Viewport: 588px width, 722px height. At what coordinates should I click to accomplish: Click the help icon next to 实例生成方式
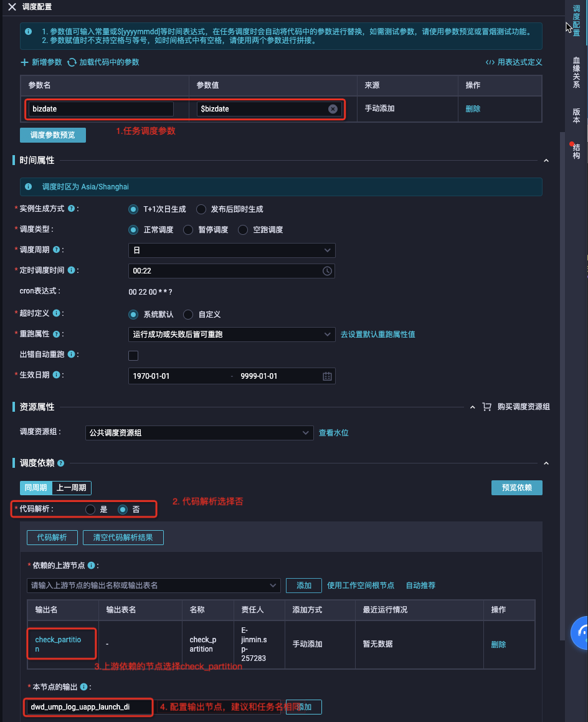click(72, 209)
